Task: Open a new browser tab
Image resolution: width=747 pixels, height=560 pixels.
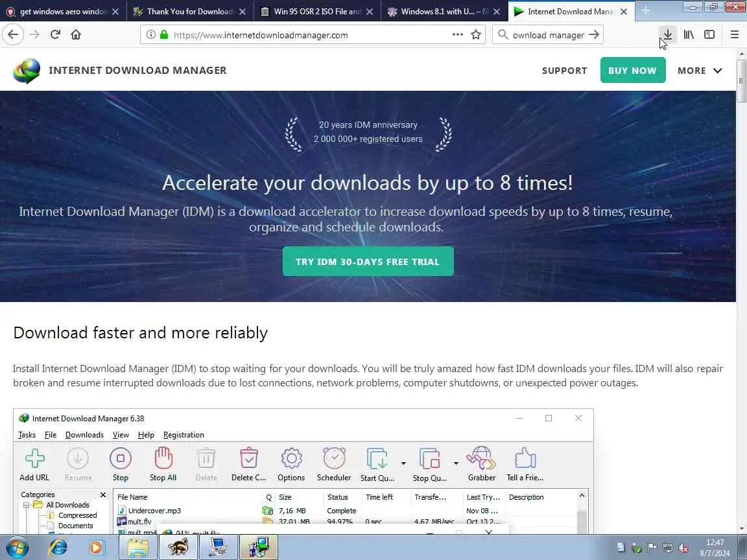Action: pos(646,10)
